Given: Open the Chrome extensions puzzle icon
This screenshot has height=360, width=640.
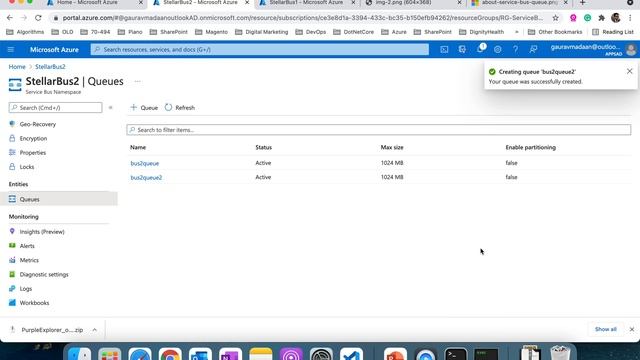Looking at the screenshot, I should pyautogui.click(x=601, y=18).
